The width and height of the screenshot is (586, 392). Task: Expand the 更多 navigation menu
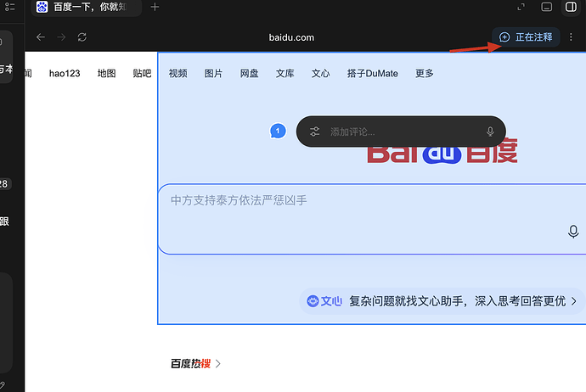click(x=425, y=73)
